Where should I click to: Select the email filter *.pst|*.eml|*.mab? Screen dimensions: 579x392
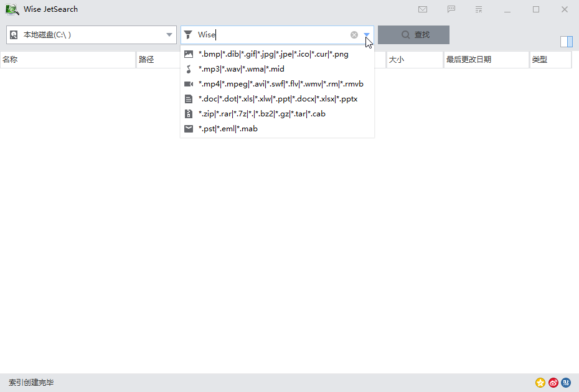click(277, 128)
